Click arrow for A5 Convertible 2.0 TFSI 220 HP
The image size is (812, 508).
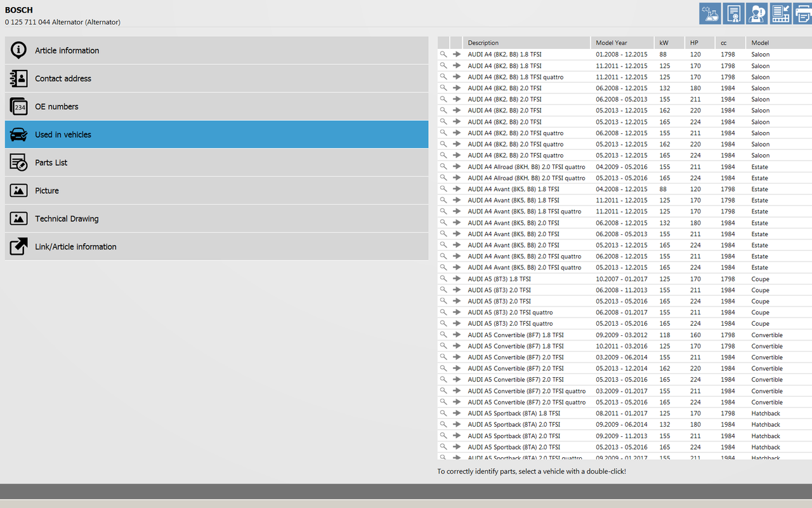coord(457,368)
